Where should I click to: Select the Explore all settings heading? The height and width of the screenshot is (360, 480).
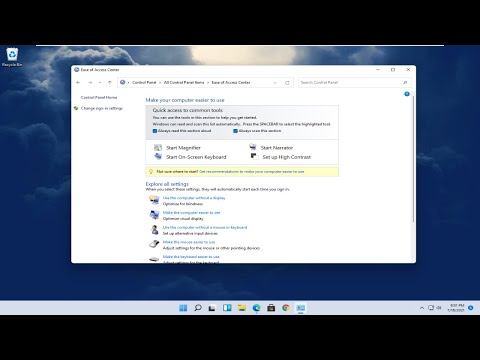pyautogui.click(x=167, y=184)
